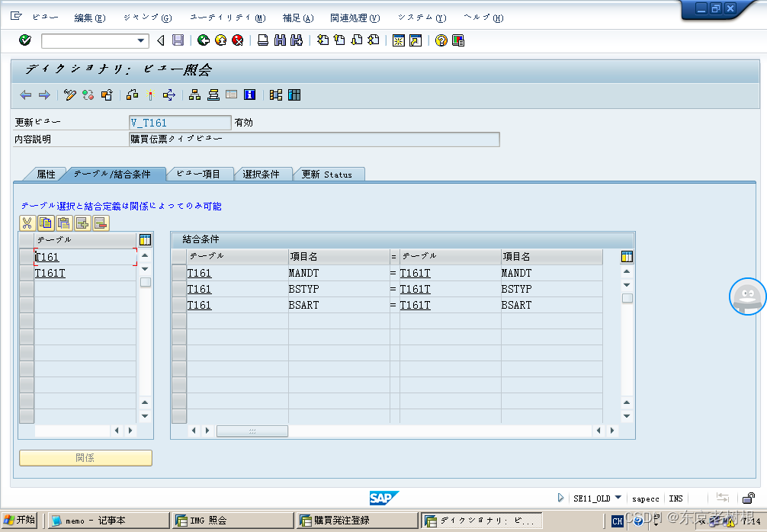
Task: Click the Copy rows icon
Action: point(45,223)
